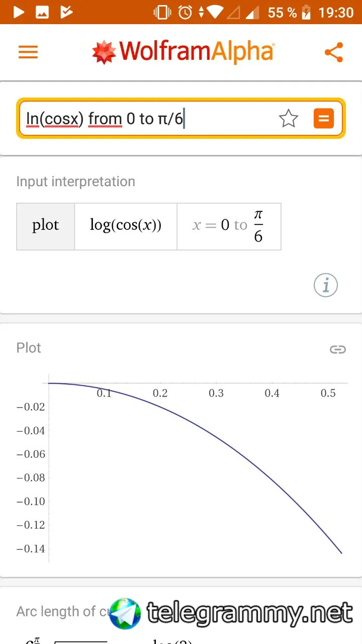Favorite the query with star icon
Screen dimensions: 362x644
point(289,119)
